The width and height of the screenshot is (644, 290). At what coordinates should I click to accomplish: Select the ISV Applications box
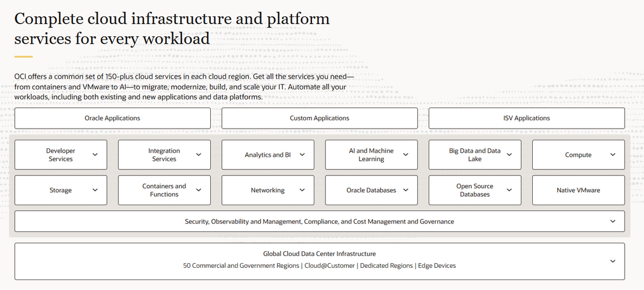(526, 118)
